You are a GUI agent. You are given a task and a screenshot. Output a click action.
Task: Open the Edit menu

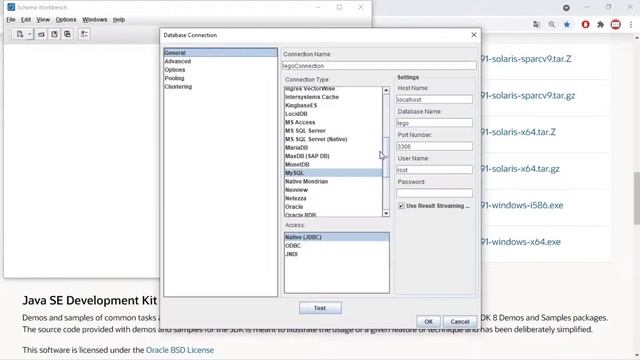pos(26,20)
